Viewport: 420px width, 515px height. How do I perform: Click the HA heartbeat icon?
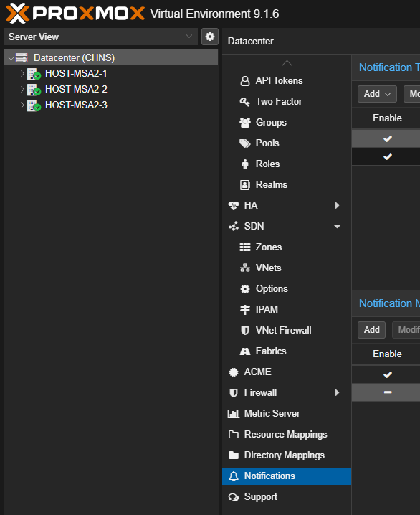pyautogui.click(x=234, y=206)
